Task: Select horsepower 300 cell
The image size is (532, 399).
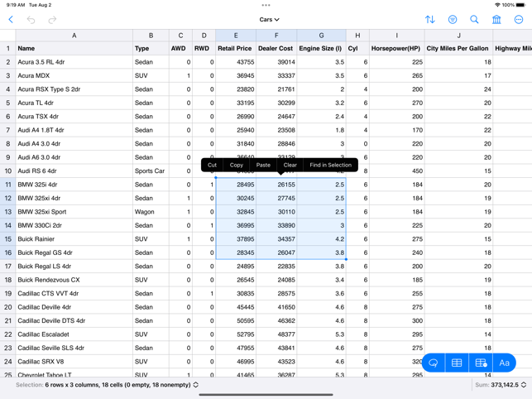Action: (397, 320)
